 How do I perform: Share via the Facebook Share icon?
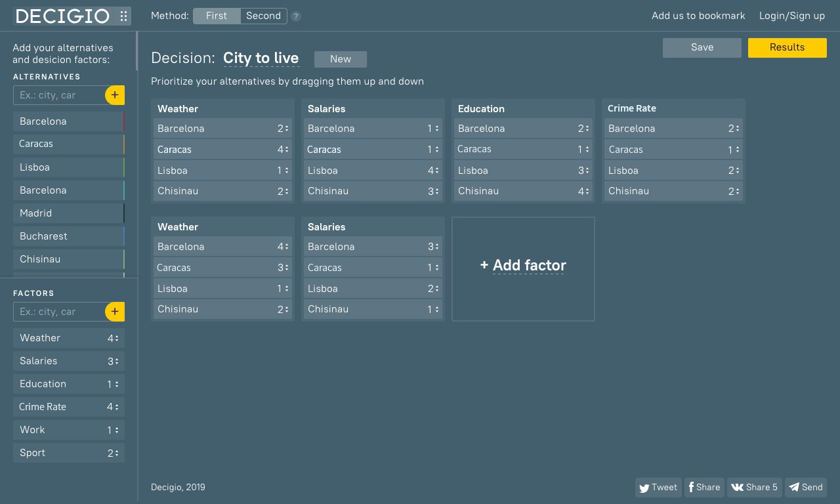691,487
